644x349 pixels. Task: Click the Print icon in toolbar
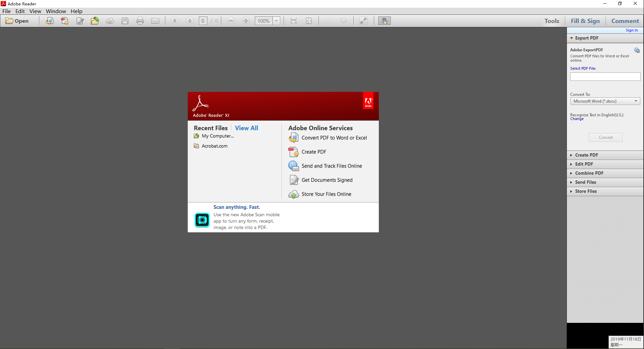point(140,21)
